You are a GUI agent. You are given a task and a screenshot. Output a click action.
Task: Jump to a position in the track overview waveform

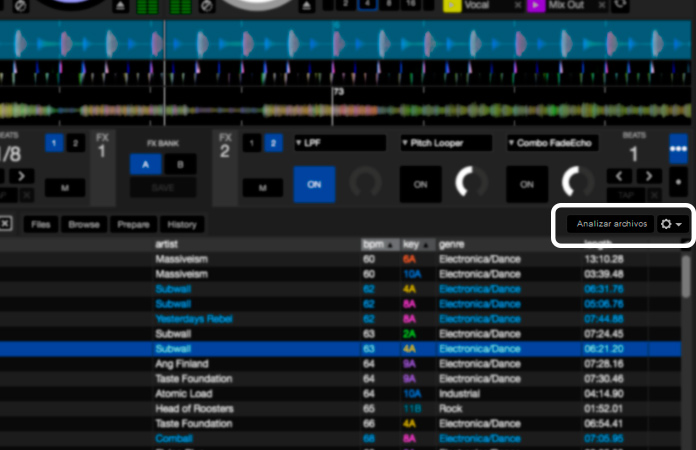click(x=345, y=110)
